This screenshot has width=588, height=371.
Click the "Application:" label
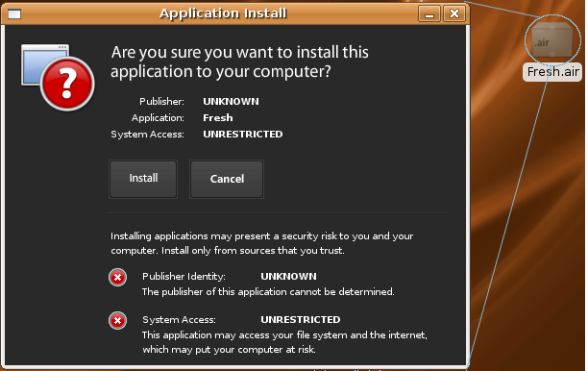tap(158, 118)
